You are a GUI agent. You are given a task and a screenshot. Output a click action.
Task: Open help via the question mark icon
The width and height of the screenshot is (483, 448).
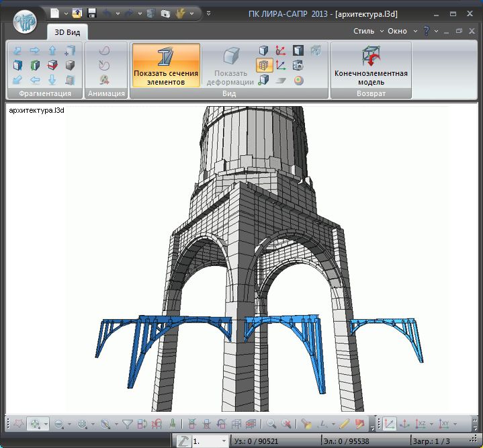(x=425, y=31)
